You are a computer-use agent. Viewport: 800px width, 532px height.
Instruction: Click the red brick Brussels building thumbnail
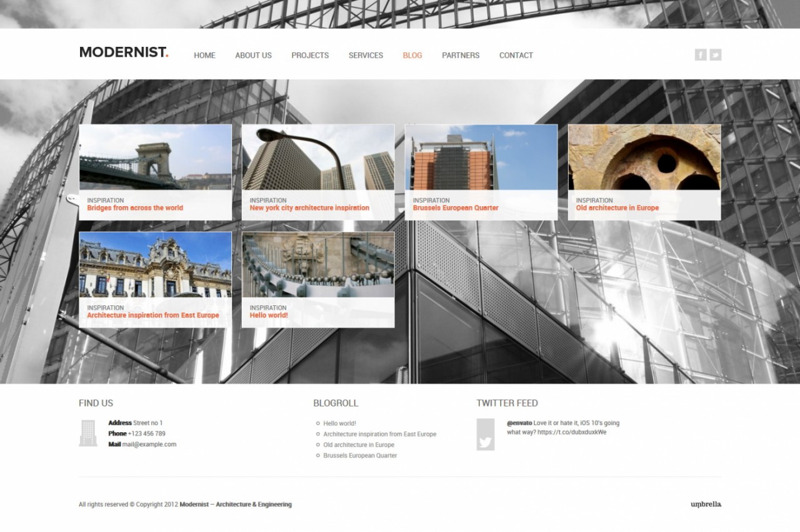tap(481, 157)
